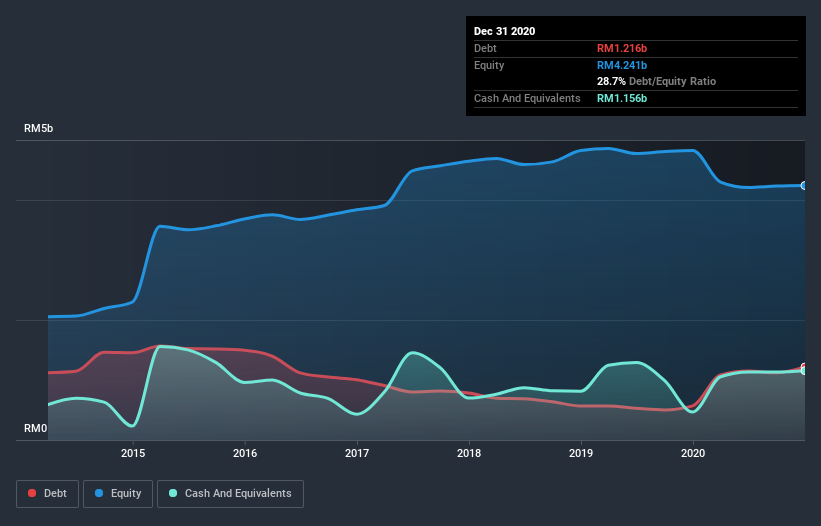
Task: Click the 2016 x-axis label
Action: 245,453
